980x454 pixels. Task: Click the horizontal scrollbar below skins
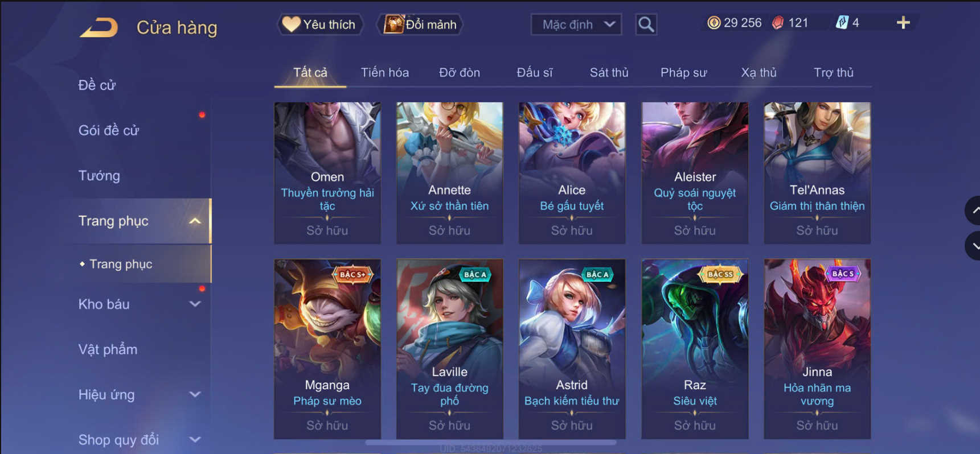pos(490,442)
